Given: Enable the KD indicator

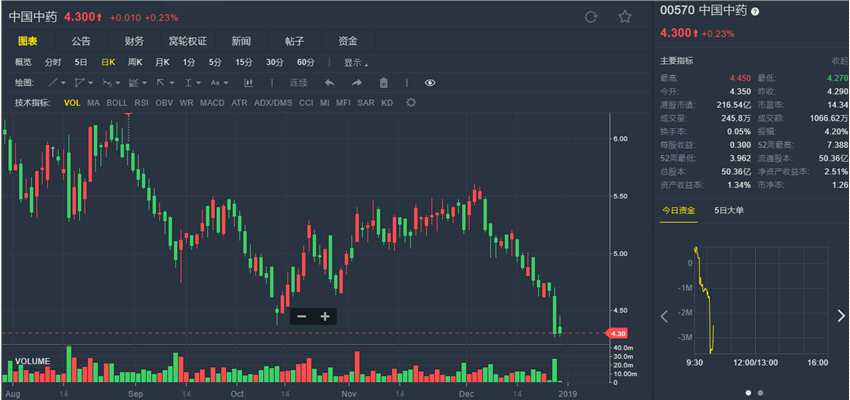Looking at the screenshot, I should pos(387,102).
